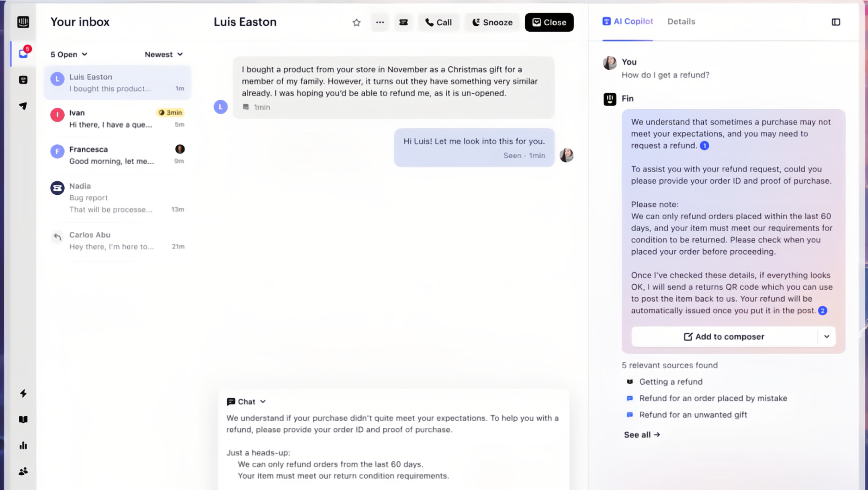Expand the 5 Open filter dropdown
Image resolution: width=868 pixels, height=490 pixels.
click(x=69, y=54)
